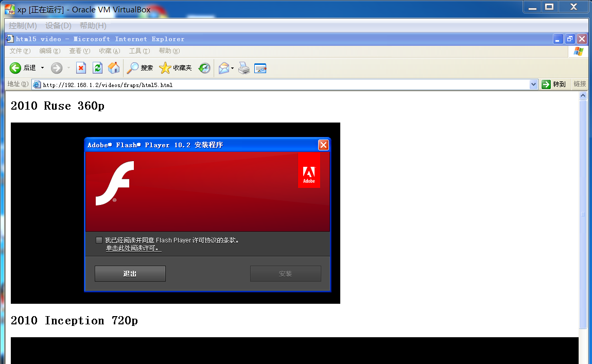Screen dimensions: 592x364
Task: Expand the address bar dropdown
Action: [x=533, y=84]
